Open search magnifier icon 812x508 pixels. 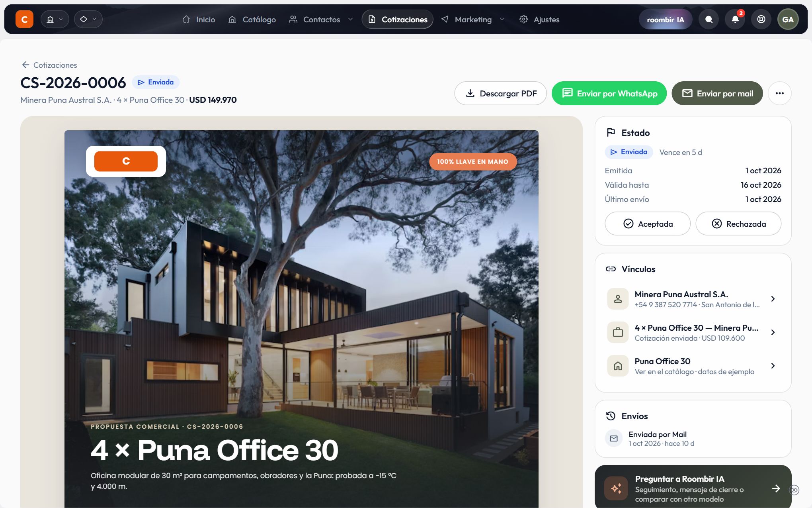pos(709,19)
